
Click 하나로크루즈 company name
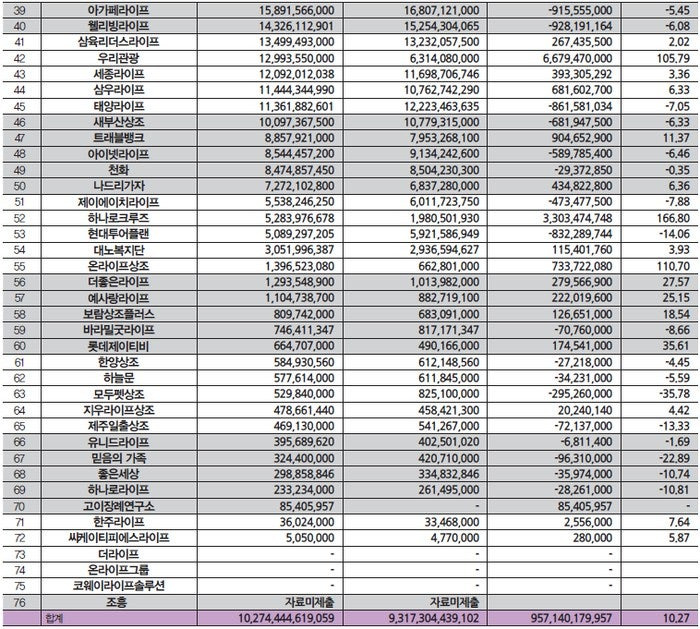pyautogui.click(x=118, y=218)
